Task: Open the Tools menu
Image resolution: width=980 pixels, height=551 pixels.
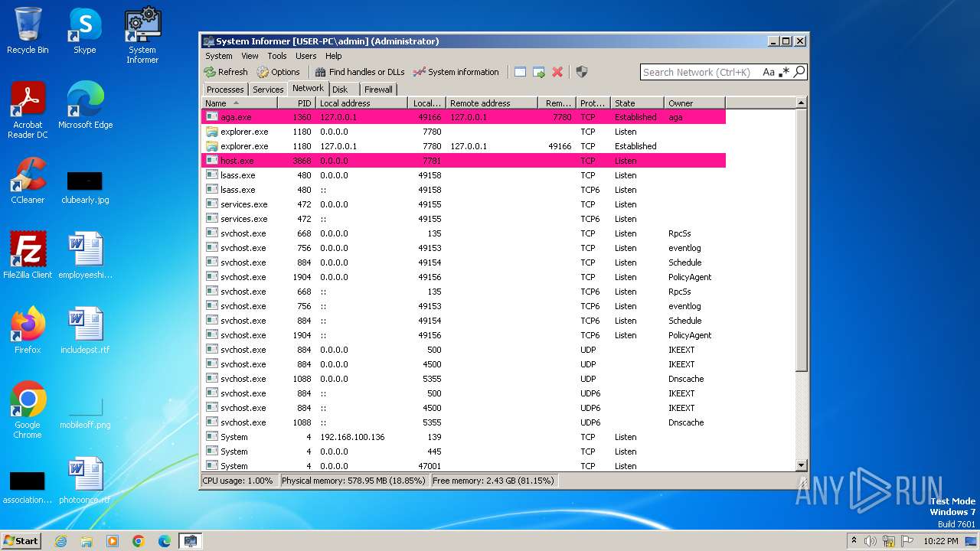Action: click(277, 56)
